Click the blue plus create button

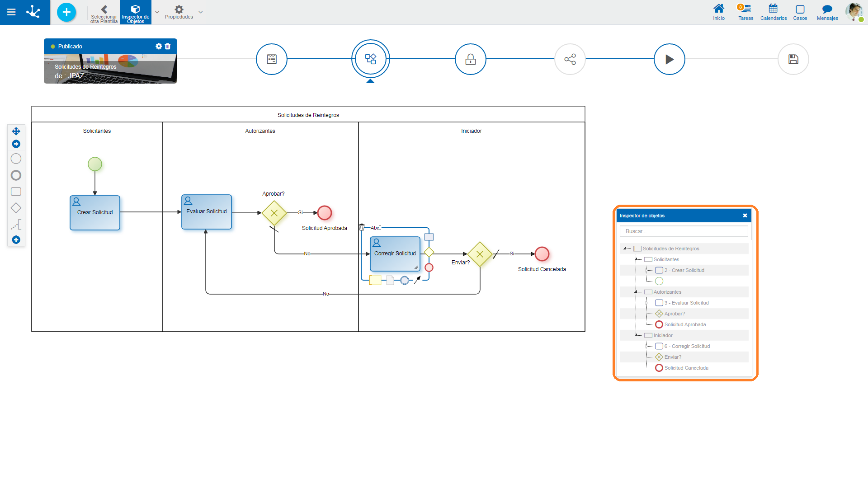pyautogui.click(x=66, y=12)
